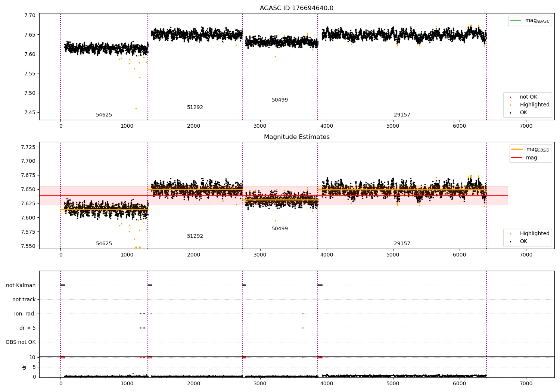Click the lone red triangle near 3650 in bottom plot
The width and height of the screenshot is (560, 392).
(x=303, y=357)
